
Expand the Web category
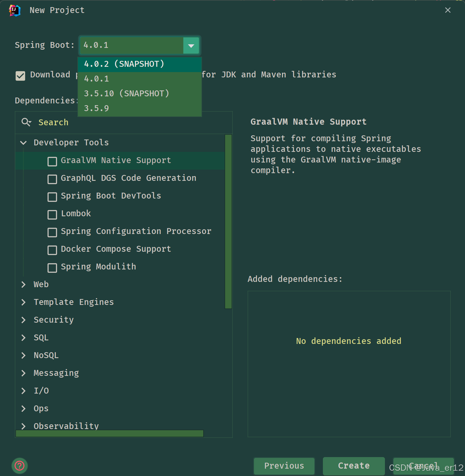coord(23,285)
